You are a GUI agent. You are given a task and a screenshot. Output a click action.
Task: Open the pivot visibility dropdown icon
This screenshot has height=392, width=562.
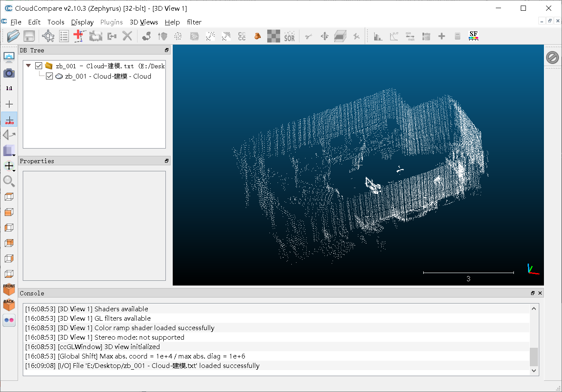[x=9, y=166]
